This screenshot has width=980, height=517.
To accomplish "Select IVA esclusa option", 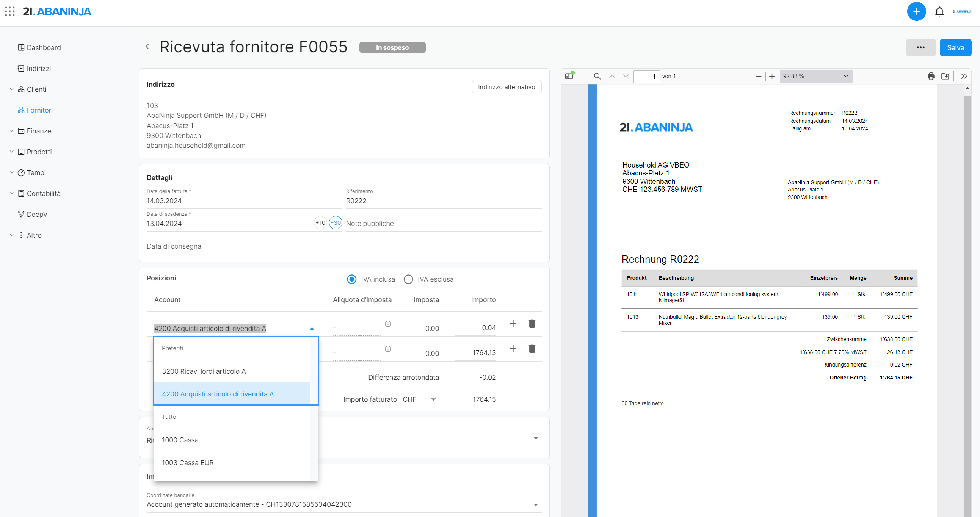I will click(408, 279).
